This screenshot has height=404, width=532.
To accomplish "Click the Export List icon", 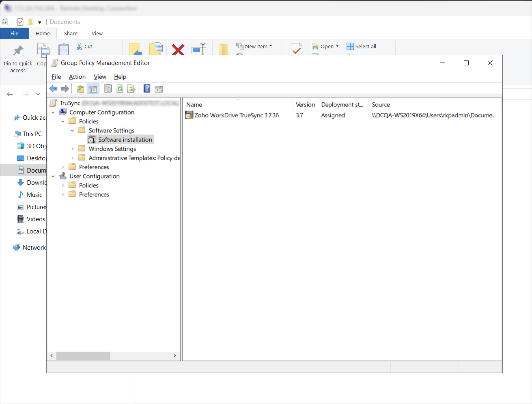I will click(x=131, y=89).
